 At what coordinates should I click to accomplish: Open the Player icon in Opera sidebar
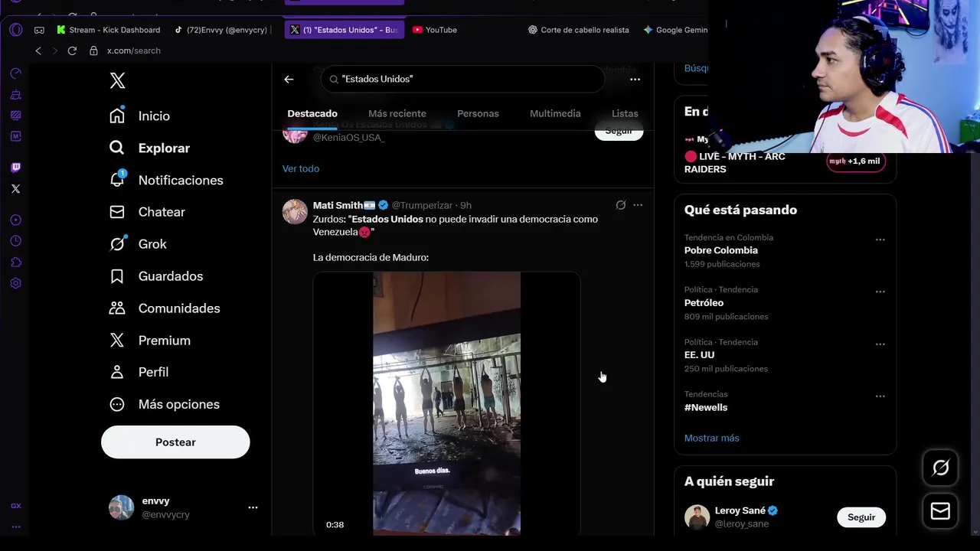pos(16,220)
